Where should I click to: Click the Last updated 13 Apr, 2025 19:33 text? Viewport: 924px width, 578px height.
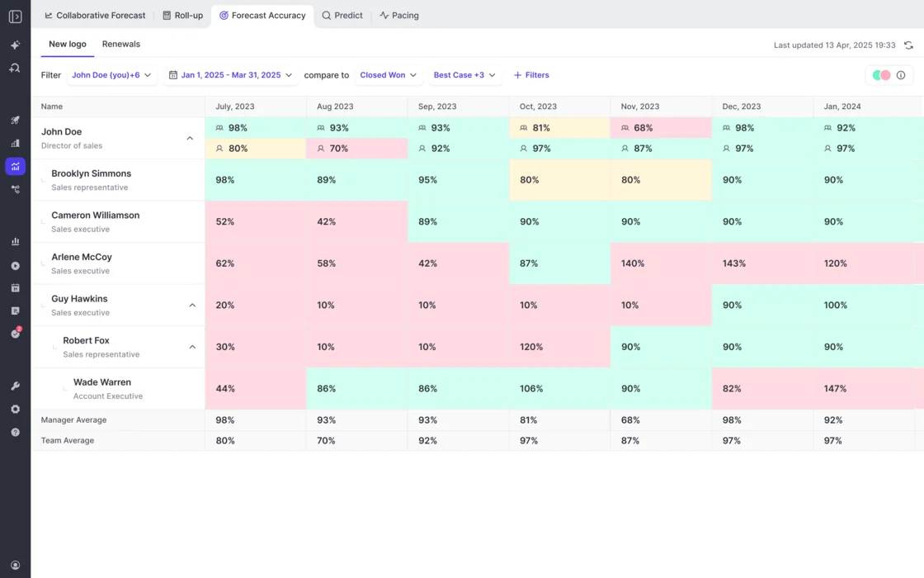click(834, 45)
